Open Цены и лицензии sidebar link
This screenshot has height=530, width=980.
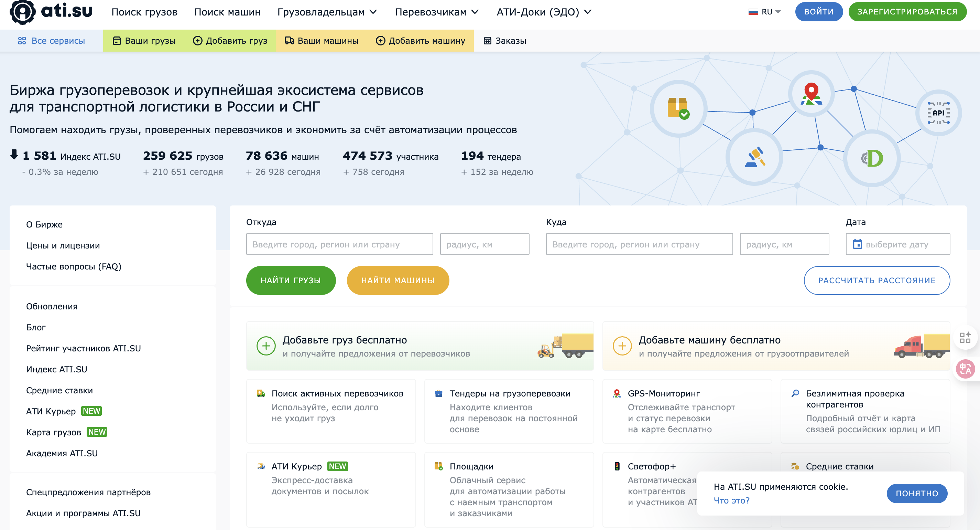pos(63,245)
